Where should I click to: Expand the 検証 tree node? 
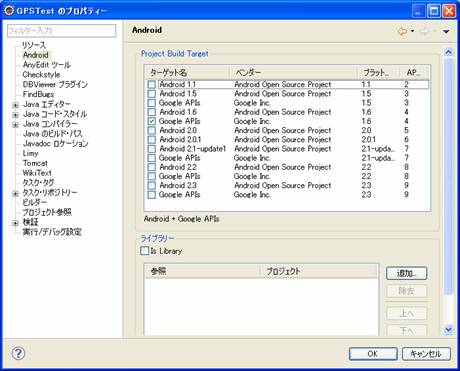click(15, 223)
